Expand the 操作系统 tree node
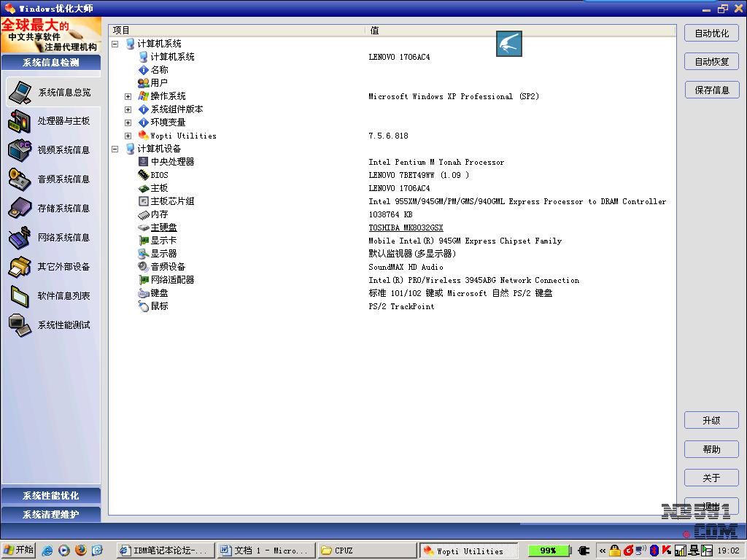 pos(128,96)
